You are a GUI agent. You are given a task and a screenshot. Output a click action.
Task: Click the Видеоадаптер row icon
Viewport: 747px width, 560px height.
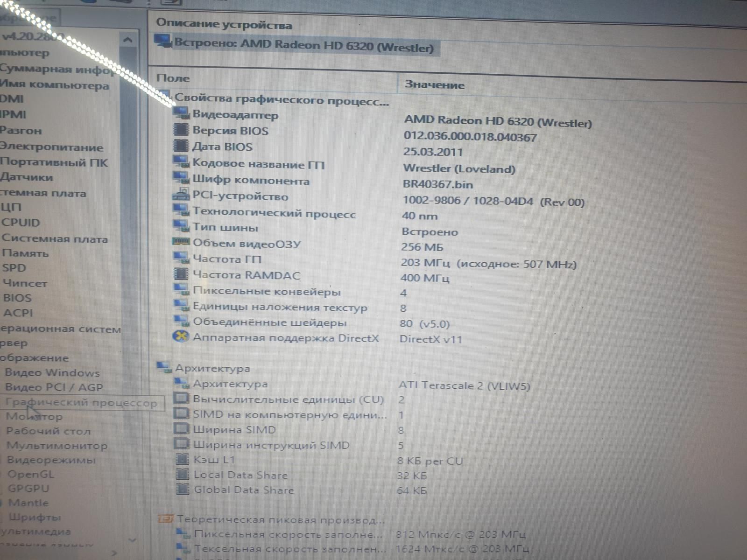[181, 113]
